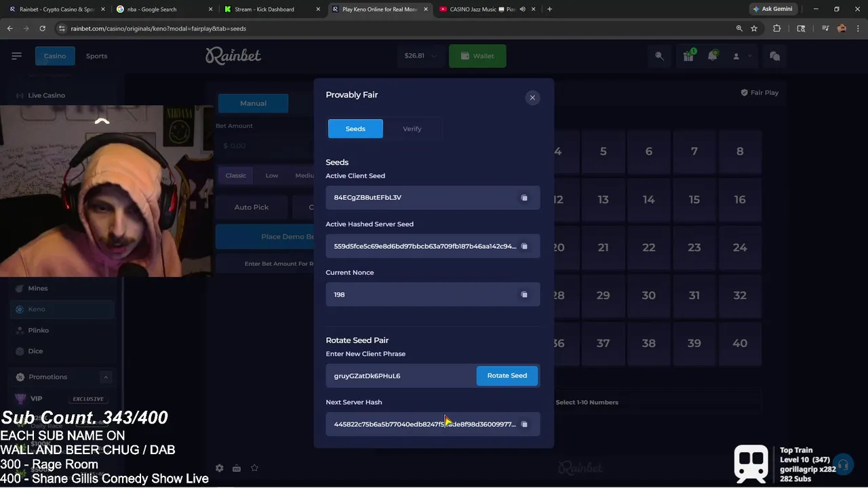Open Chrome media controls icon
Screen dimensions: 868x488
825,28
